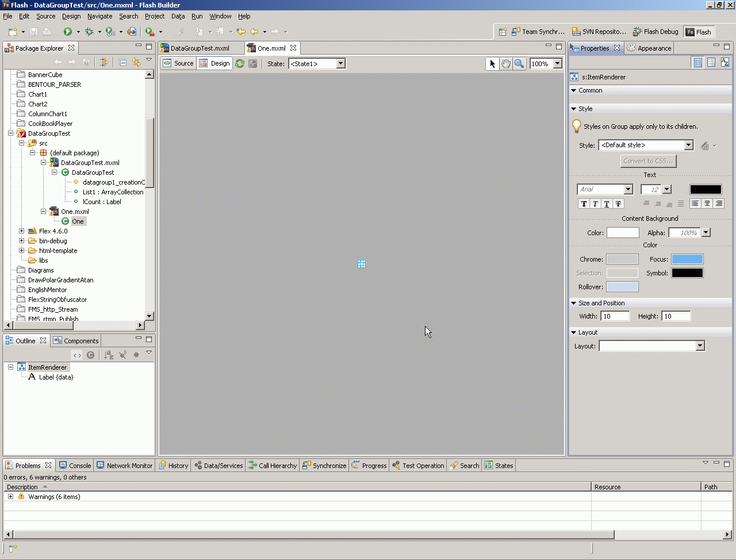Click the Height input field
This screenshot has height=560, width=736.
676,316
